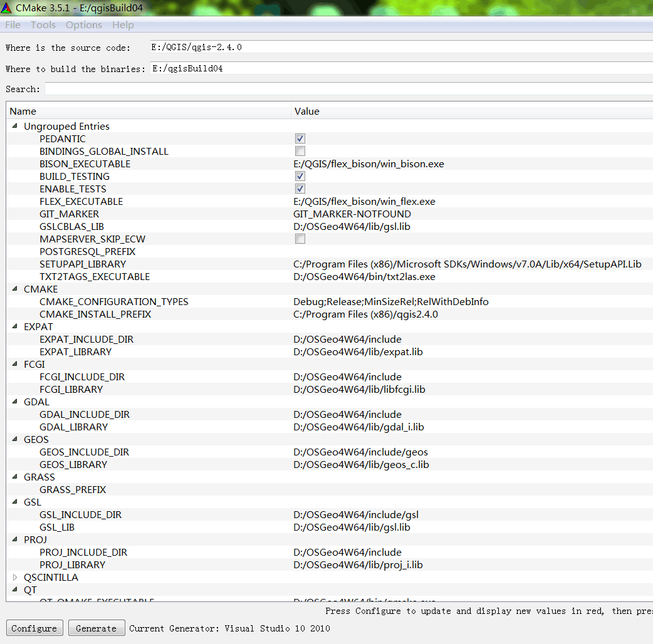Screen dimensions: 653x644
Task: Edit the geos_c.lib path value
Action: pos(361,465)
